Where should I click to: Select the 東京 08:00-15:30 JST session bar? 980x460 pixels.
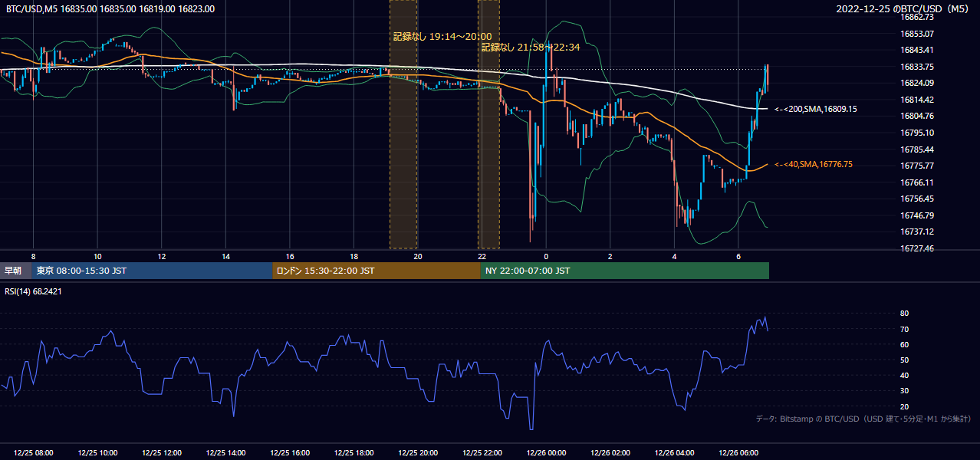pyautogui.click(x=152, y=271)
